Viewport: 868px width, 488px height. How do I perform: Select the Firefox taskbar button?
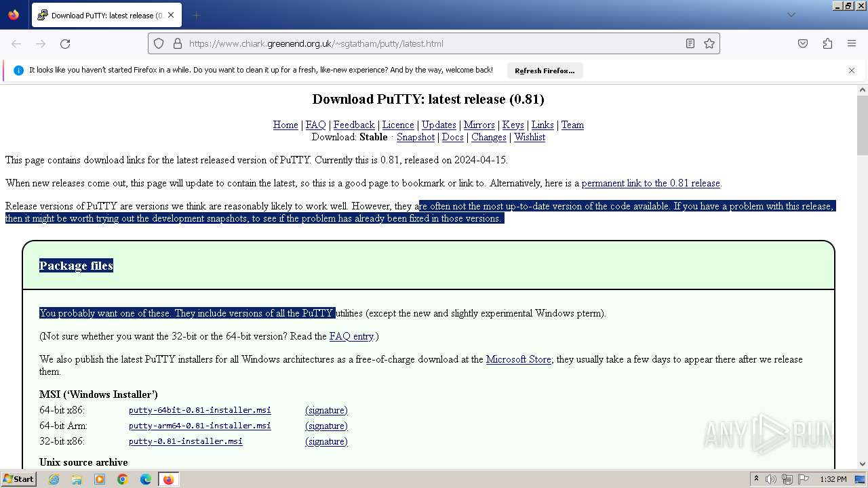169,479
